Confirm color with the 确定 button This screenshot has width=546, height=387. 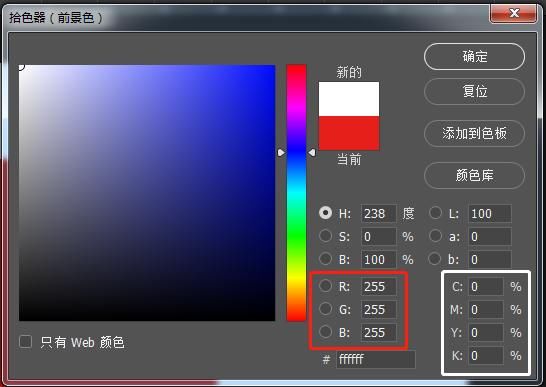point(474,56)
